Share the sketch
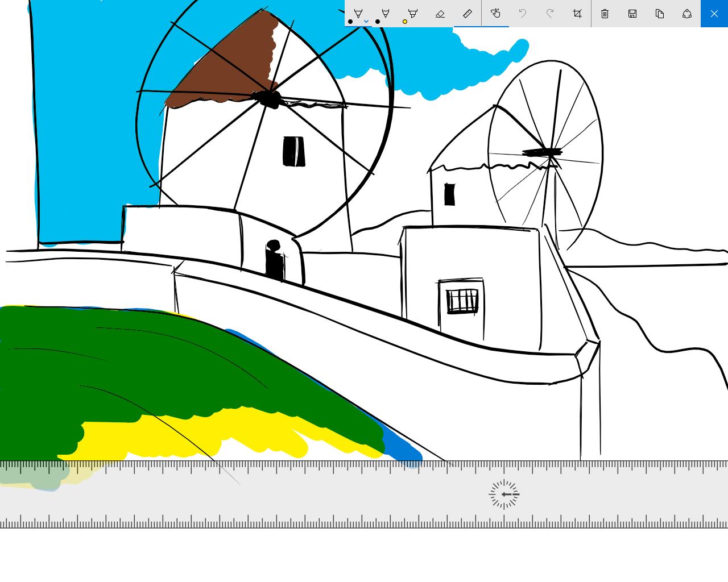This screenshot has width=728, height=582. click(687, 14)
